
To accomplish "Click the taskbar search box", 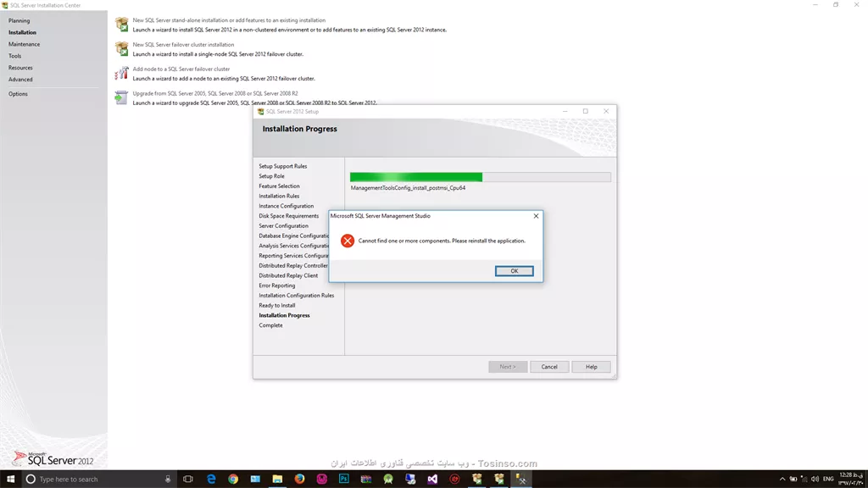I will coord(98,480).
